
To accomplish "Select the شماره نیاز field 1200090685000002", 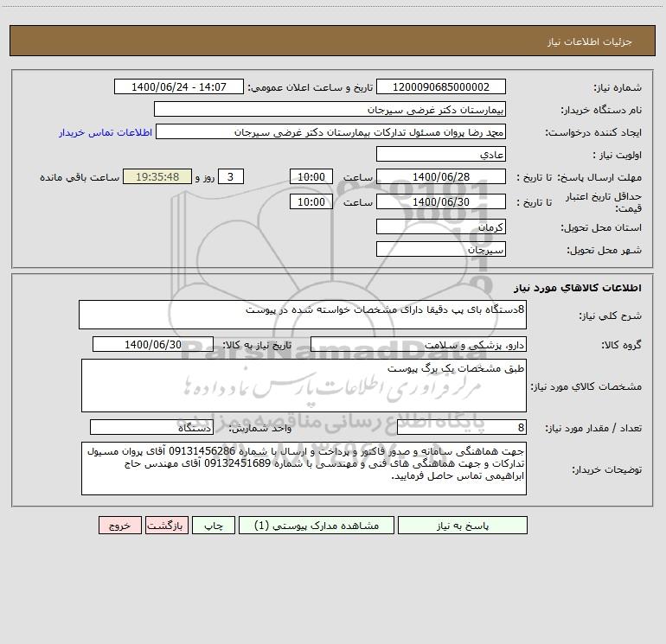I will 441,86.
